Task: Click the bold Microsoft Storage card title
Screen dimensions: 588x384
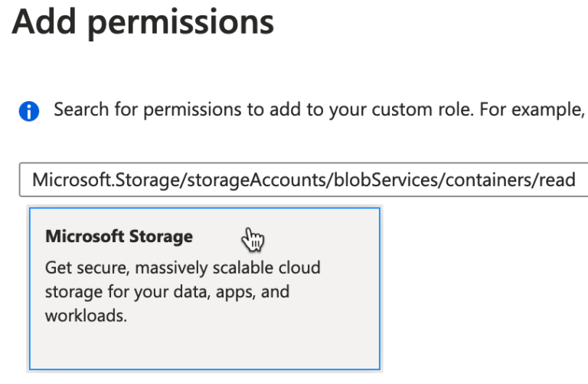Action: (119, 236)
